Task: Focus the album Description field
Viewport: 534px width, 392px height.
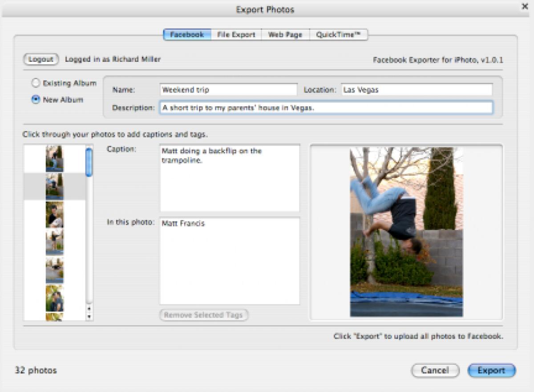Action: point(326,108)
